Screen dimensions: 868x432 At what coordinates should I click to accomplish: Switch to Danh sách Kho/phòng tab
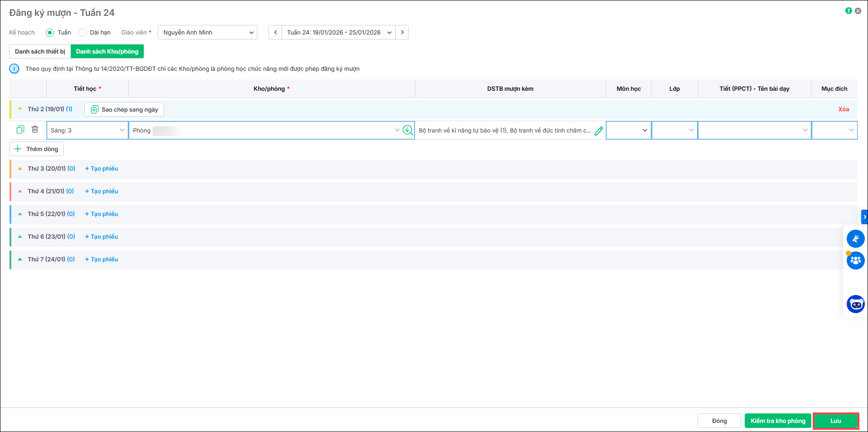tap(107, 51)
